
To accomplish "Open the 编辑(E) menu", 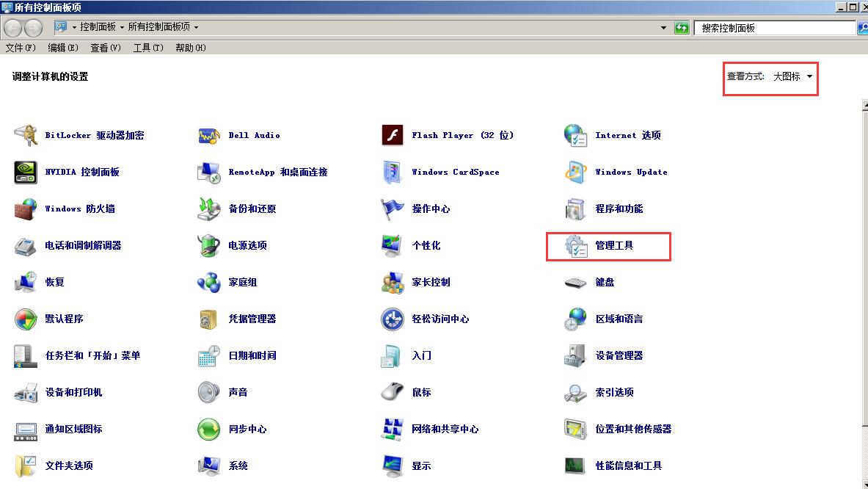I will (x=63, y=48).
